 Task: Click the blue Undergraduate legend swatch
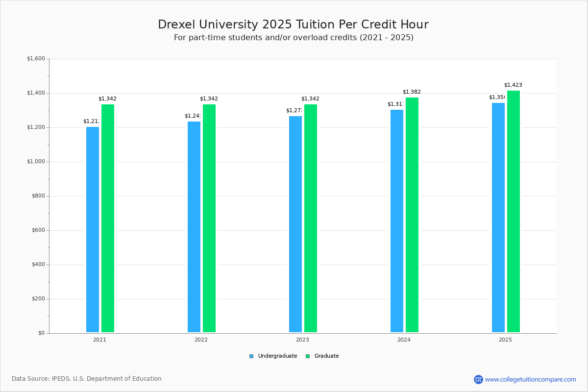tap(251, 356)
